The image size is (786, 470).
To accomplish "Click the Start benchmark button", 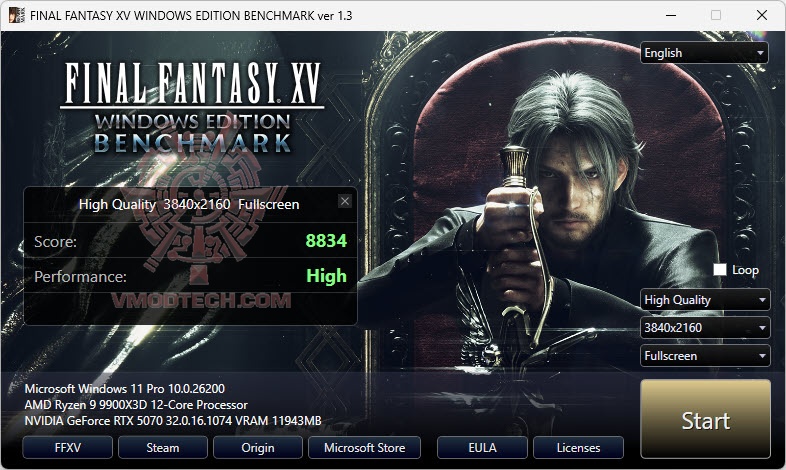I will point(705,418).
